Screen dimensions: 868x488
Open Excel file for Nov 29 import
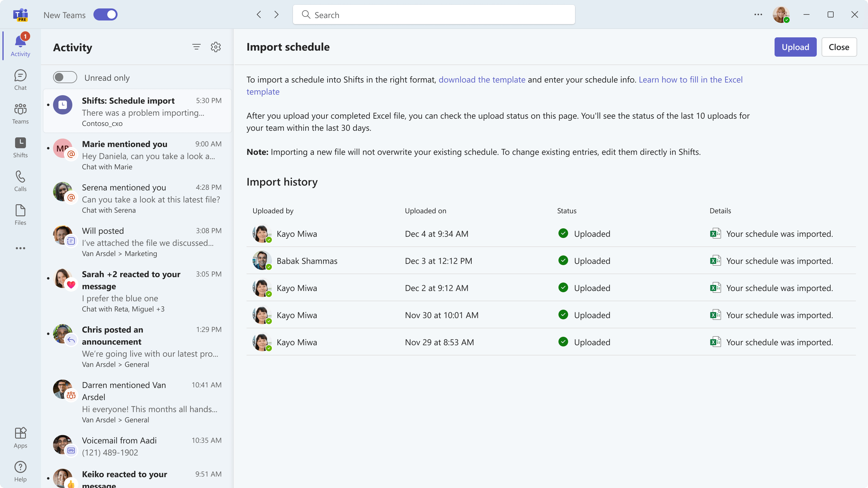point(715,342)
